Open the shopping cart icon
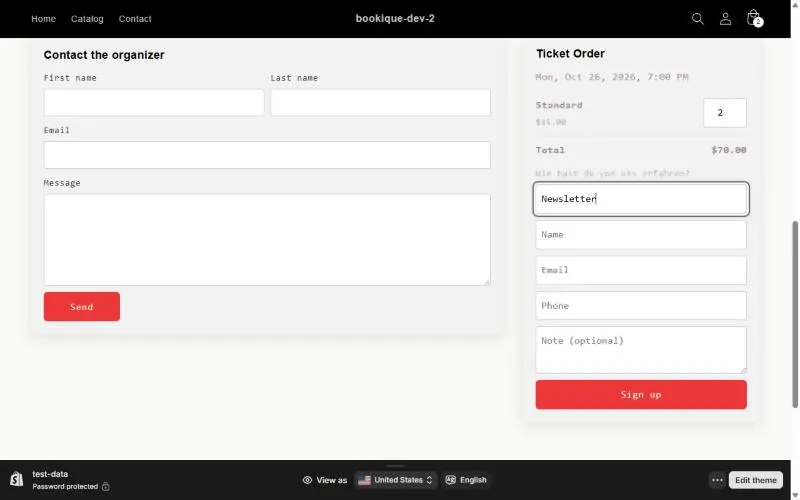 (x=754, y=18)
